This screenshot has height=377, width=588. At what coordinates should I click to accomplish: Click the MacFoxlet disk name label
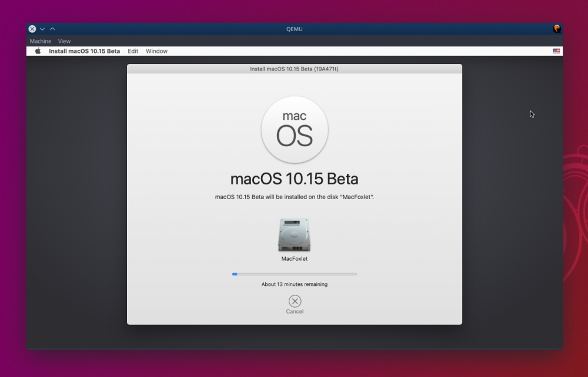[295, 259]
